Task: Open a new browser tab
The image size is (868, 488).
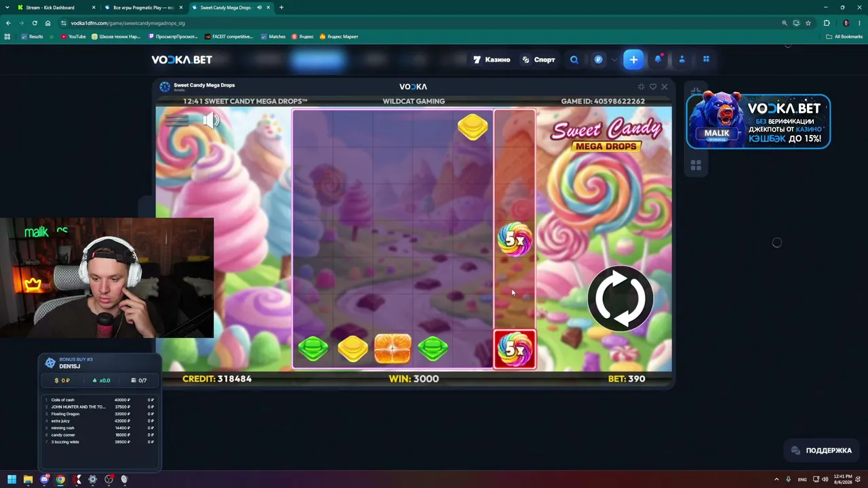Action: (x=281, y=7)
